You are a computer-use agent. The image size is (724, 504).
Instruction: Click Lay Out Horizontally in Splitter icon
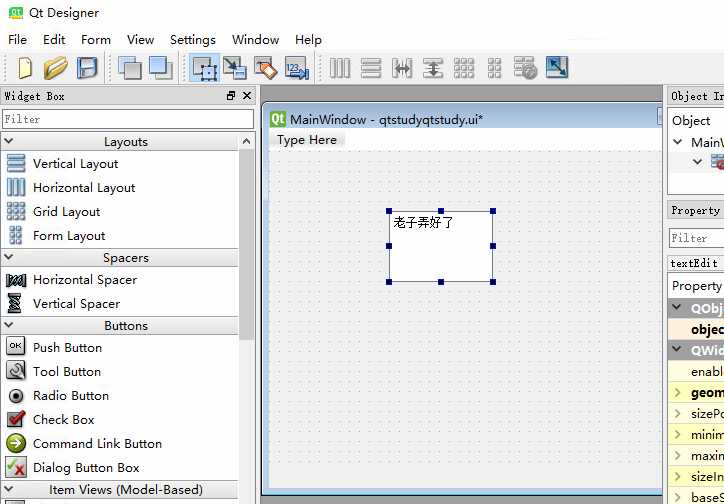(402, 68)
